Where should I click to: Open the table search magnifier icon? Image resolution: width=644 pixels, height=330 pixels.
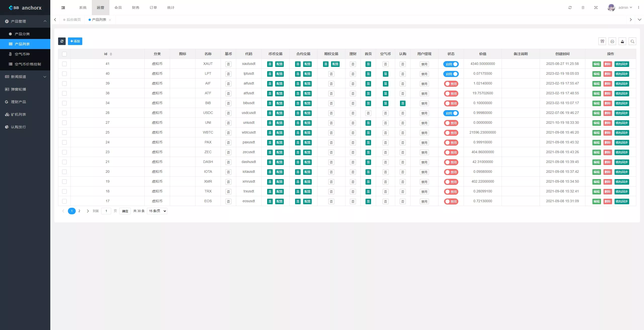(x=632, y=42)
